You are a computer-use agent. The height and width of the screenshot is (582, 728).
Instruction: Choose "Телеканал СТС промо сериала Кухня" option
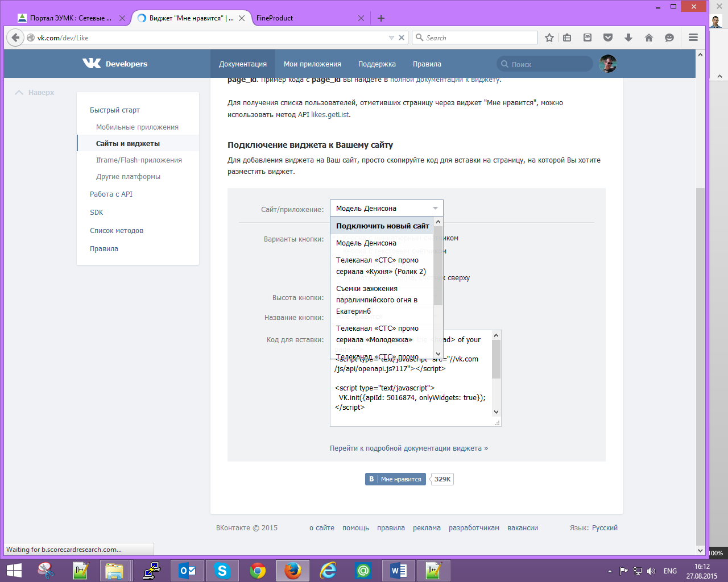pyautogui.click(x=382, y=265)
